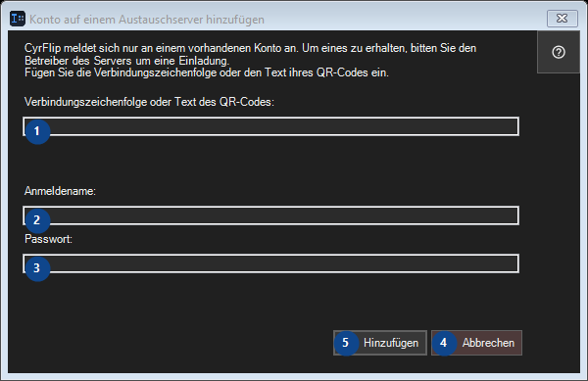Close the account dialog window
The height and width of the screenshot is (381, 588).
coord(563,19)
